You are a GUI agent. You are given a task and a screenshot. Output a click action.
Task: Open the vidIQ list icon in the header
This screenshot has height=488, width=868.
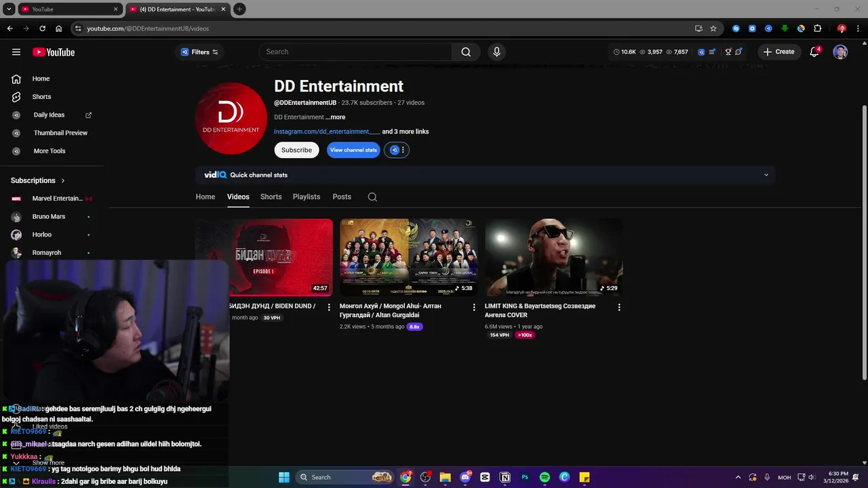[712, 52]
